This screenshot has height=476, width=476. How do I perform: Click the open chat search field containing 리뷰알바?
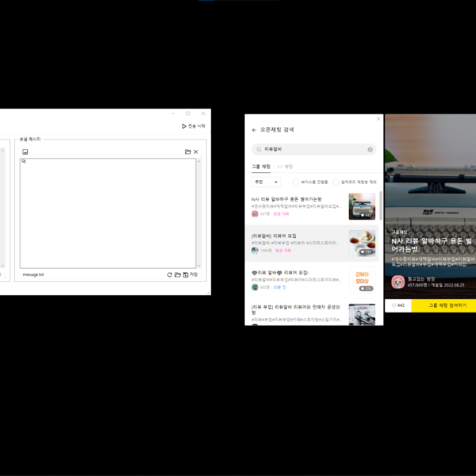314,149
